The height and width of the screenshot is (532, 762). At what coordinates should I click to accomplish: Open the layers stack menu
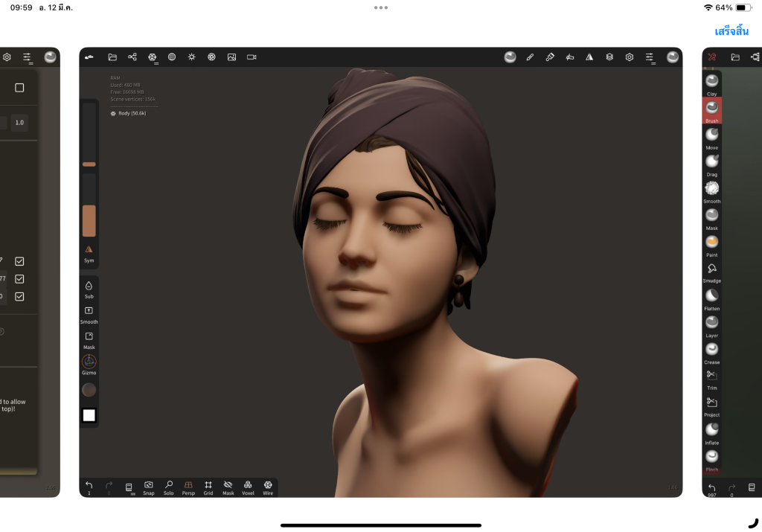609,57
